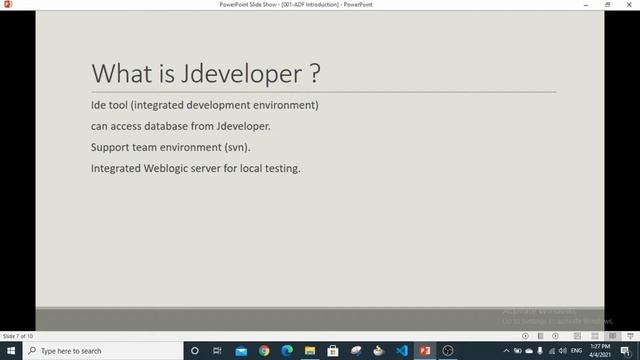Select PowerPoint icon on taskbar
640x360 pixels.
(x=425, y=351)
